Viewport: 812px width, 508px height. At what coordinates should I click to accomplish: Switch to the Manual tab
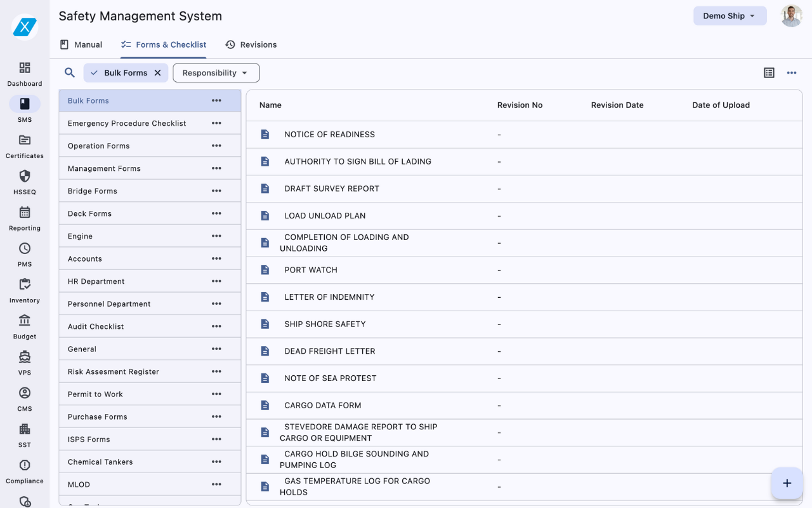tap(81, 44)
